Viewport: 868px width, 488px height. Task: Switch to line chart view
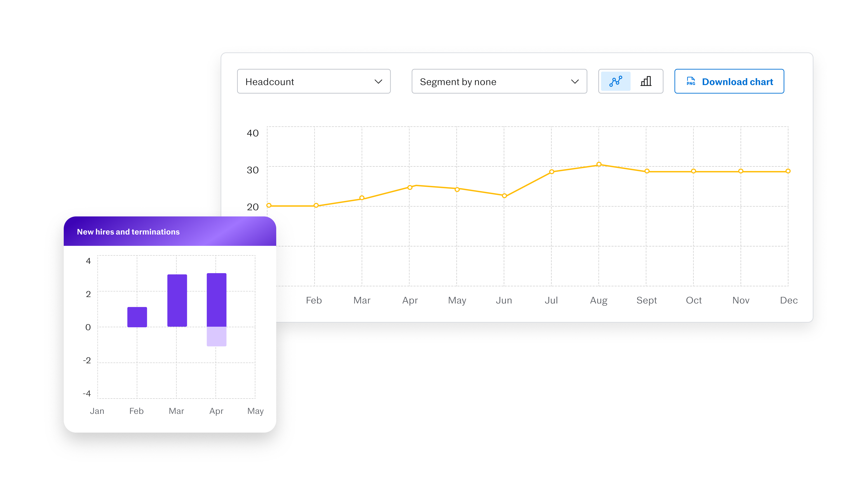click(616, 82)
